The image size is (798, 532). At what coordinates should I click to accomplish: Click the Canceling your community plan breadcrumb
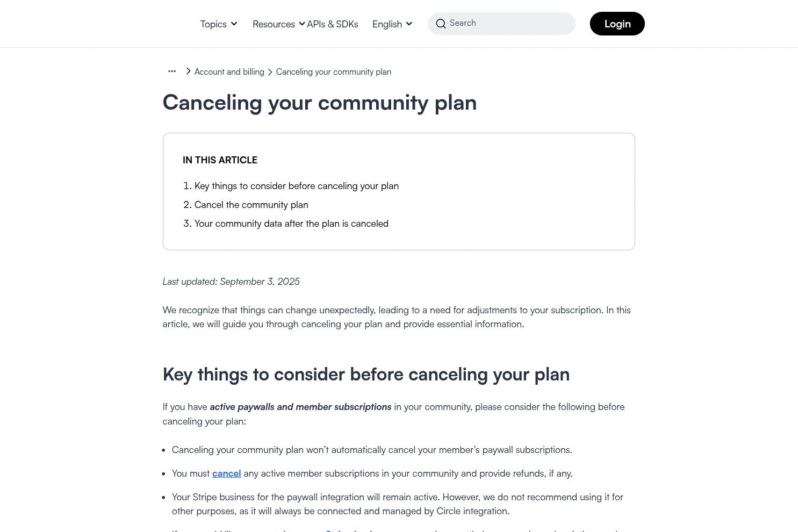click(x=334, y=72)
